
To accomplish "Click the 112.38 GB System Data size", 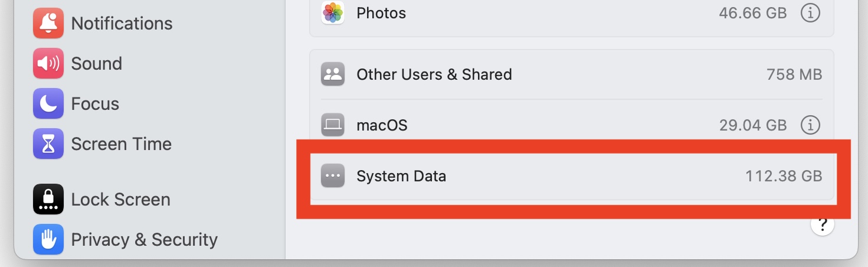I will coord(783,176).
